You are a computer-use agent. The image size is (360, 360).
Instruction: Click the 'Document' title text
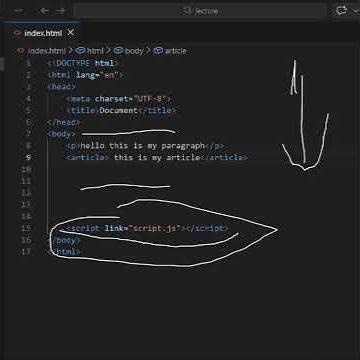(118, 111)
